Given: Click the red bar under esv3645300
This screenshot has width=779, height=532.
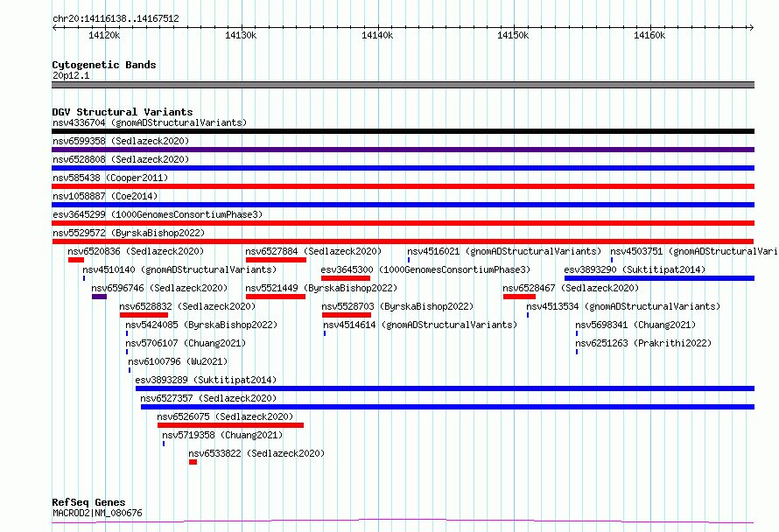Looking at the screenshot, I should point(346,278).
